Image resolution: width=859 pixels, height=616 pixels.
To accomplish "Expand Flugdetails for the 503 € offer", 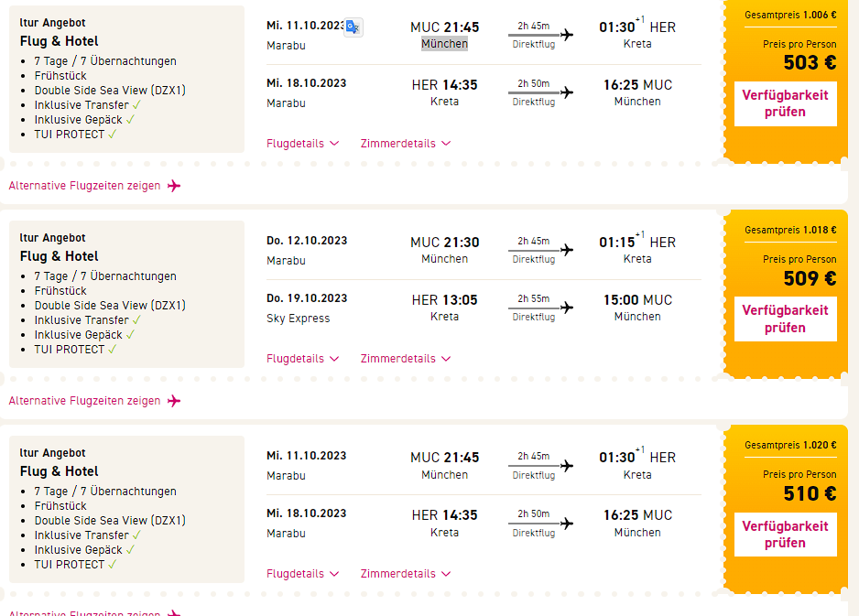I will tap(302, 143).
